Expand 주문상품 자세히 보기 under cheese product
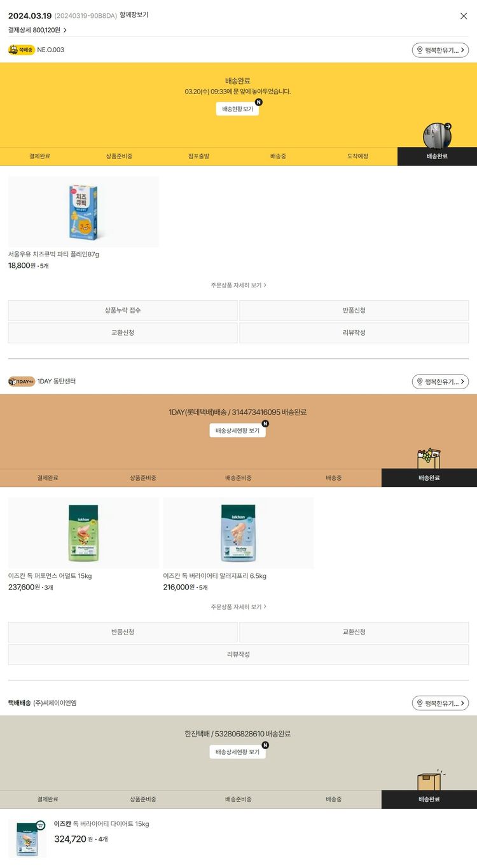 coord(238,286)
